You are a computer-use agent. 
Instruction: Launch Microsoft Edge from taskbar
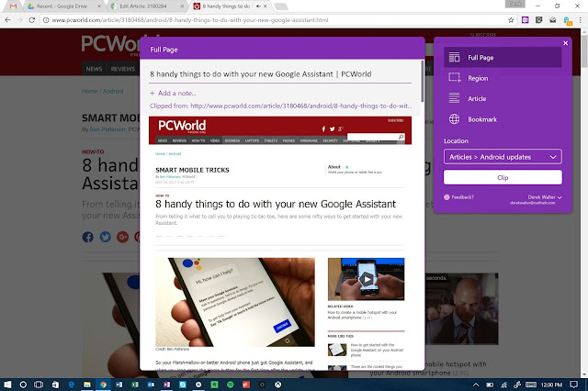[72, 385]
